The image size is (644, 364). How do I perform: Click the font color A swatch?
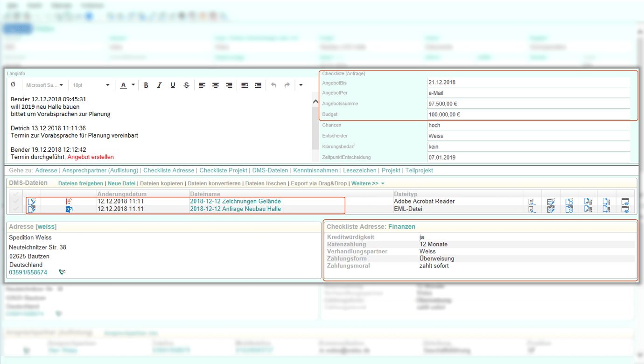[x=123, y=85]
